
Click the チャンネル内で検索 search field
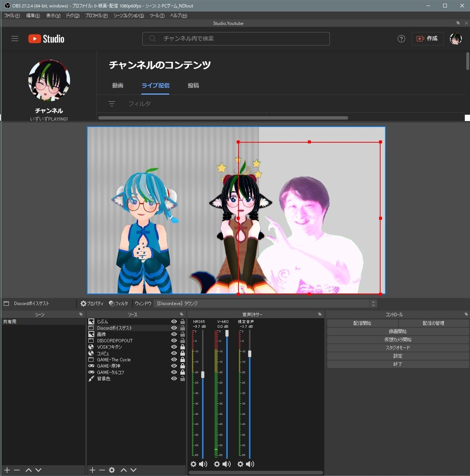pyautogui.click(x=236, y=38)
